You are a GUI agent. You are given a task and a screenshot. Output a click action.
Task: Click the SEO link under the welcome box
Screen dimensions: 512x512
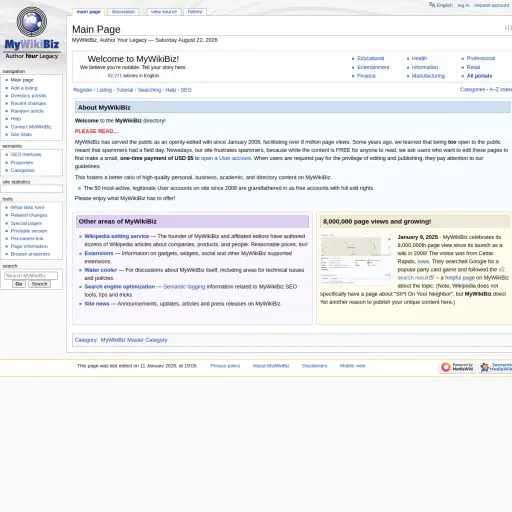[x=186, y=90]
